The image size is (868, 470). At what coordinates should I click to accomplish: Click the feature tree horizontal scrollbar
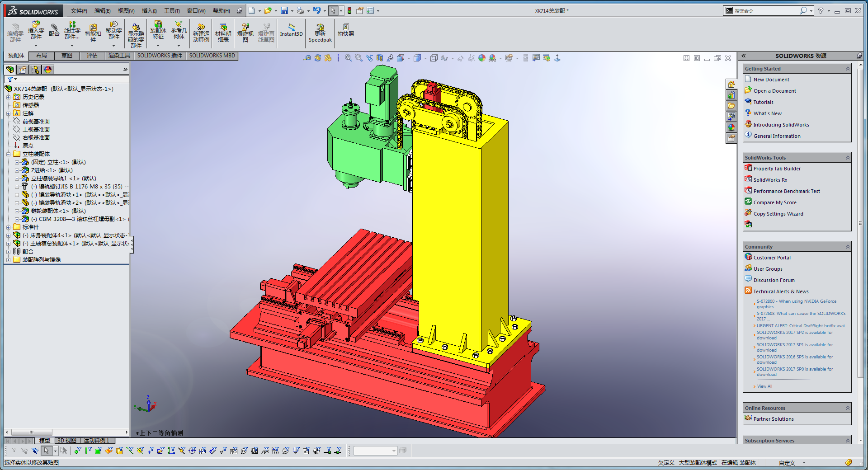(67, 432)
